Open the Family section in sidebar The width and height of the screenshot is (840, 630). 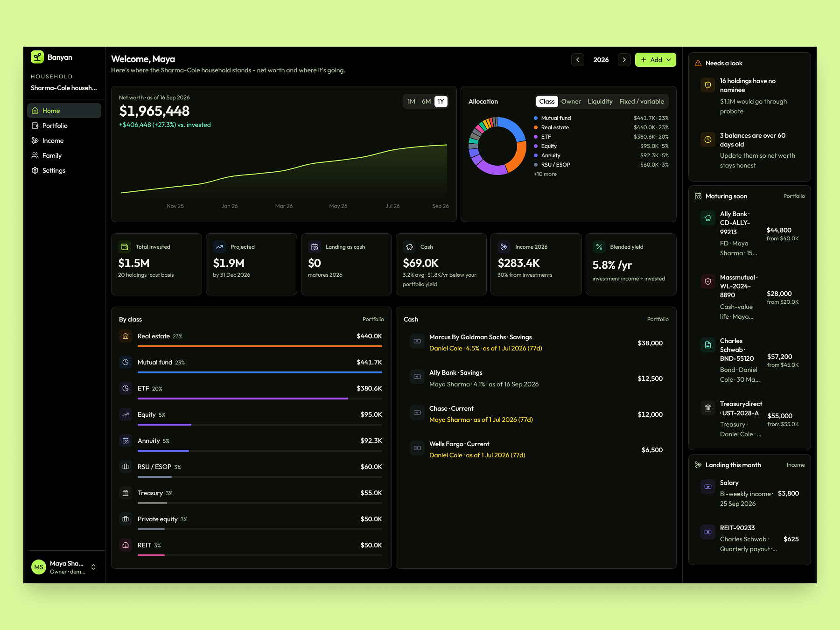(64, 155)
